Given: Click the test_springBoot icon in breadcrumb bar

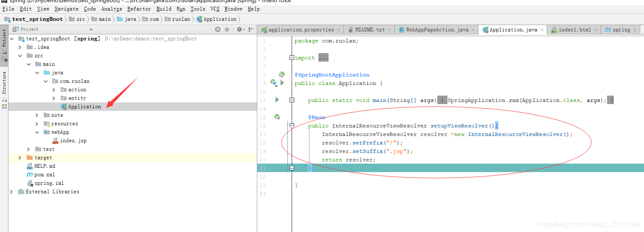Looking at the screenshot, I should point(7,19).
